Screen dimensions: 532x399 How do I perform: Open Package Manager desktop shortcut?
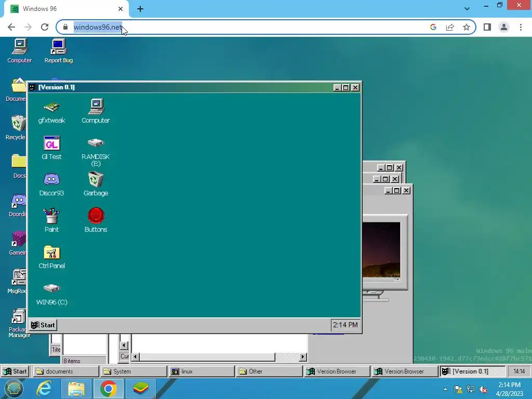19,323
